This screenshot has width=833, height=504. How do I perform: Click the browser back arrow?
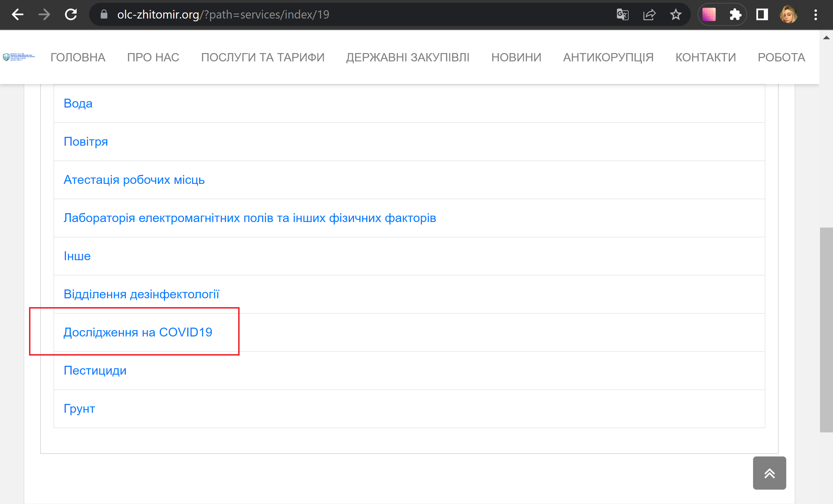pyautogui.click(x=17, y=15)
